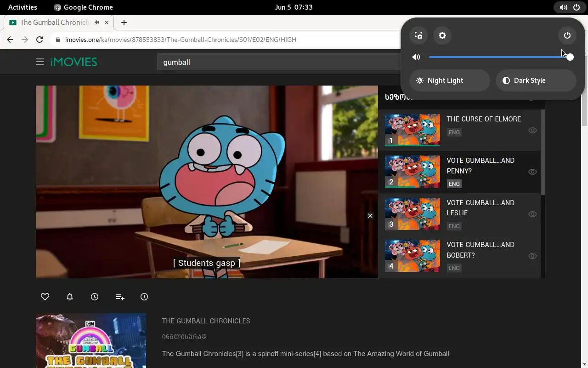This screenshot has height=368, width=588.
Task: Toggle Night Light
Action: coord(450,80)
